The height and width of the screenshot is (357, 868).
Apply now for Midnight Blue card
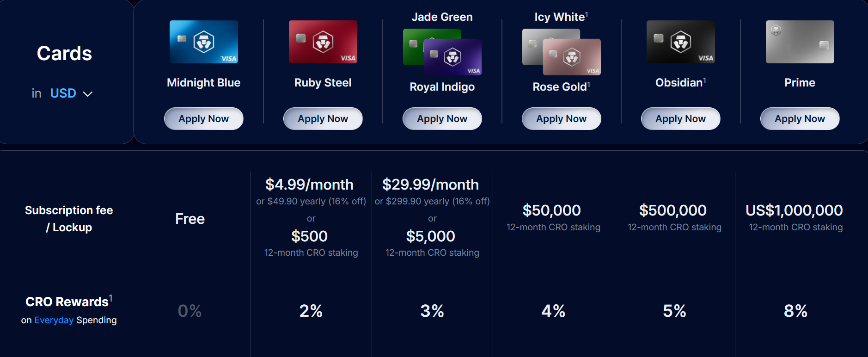204,119
